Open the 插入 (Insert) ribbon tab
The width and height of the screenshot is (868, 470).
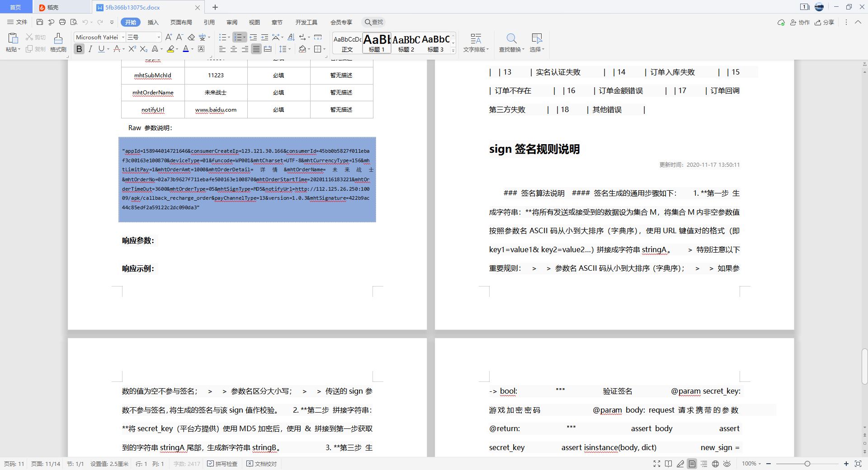(153, 22)
